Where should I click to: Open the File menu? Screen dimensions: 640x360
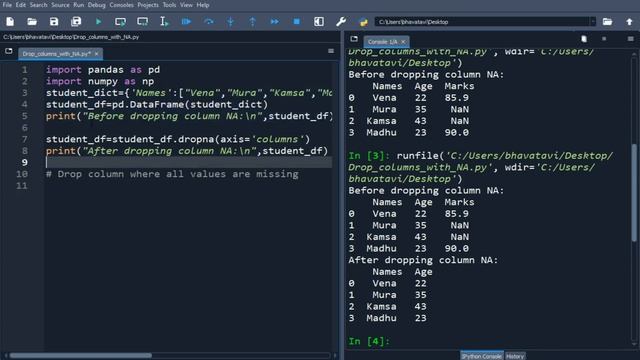coord(7,5)
